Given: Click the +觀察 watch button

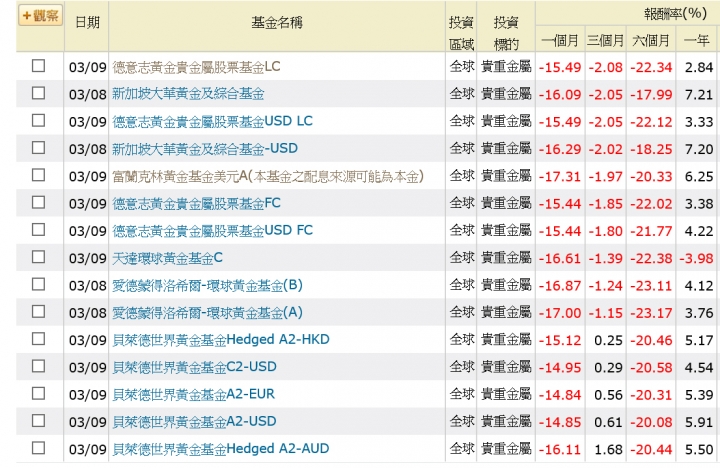Looking at the screenshot, I should click(40, 15).
